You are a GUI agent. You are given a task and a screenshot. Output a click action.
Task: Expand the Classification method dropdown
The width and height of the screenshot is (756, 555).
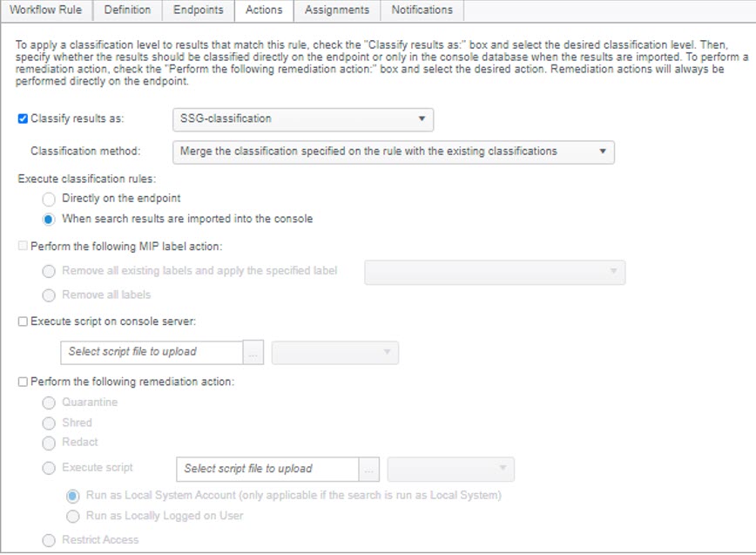coord(394,152)
